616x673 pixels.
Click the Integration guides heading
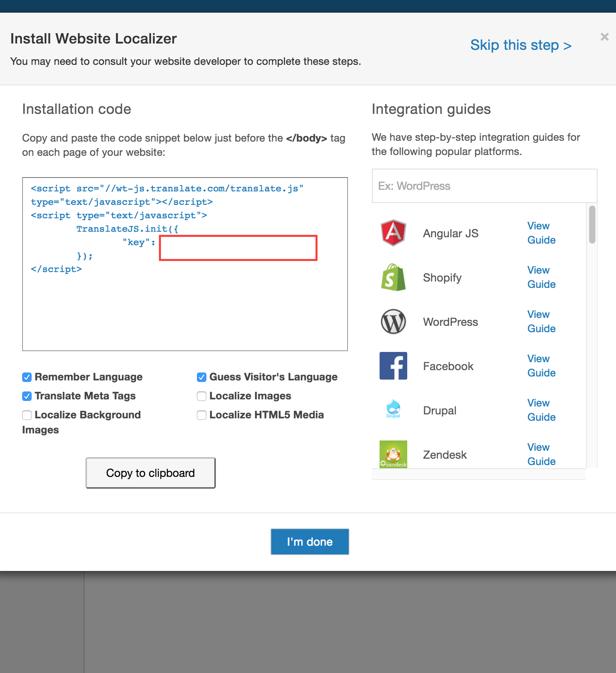pyautogui.click(x=431, y=109)
